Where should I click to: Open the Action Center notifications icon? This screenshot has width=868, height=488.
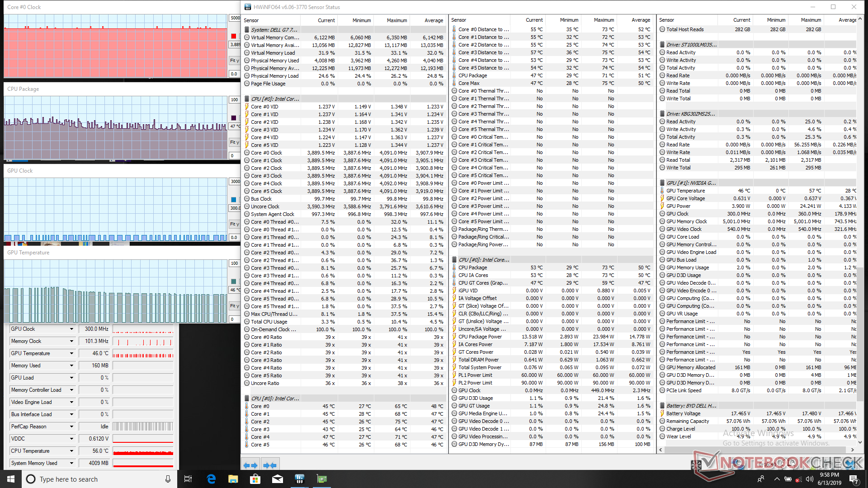pyautogui.click(x=854, y=479)
